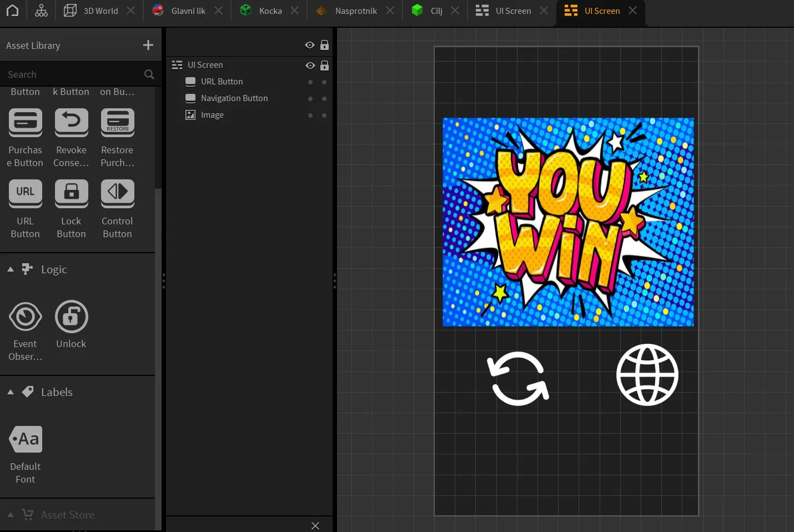Choose the Control Button asset

(117, 192)
